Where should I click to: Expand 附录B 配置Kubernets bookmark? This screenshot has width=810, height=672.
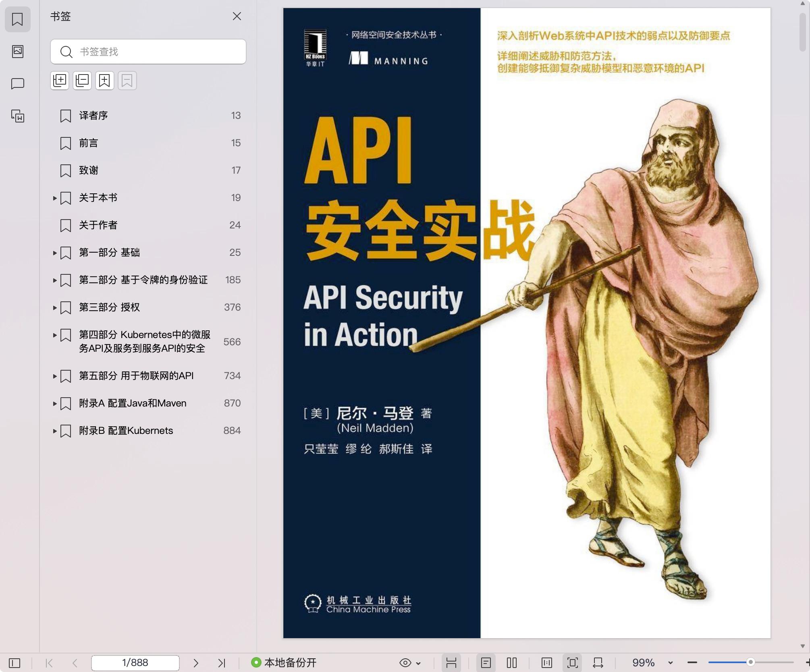click(x=55, y=431)
